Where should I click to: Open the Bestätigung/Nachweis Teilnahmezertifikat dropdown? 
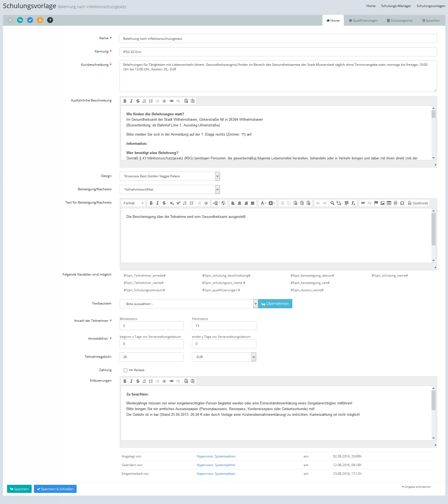169,189
